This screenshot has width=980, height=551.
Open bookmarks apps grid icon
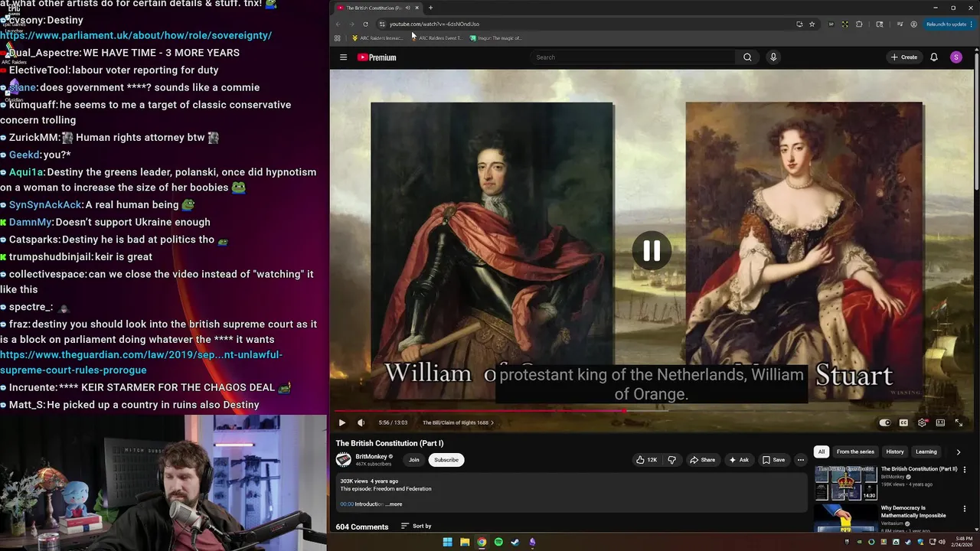[338, 38]
